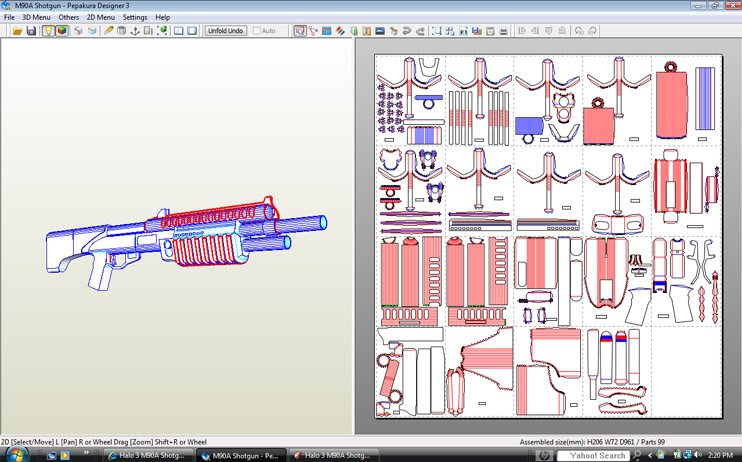
Task: Click the dashed selection rectangle icon
Action: (x=437, y=31)
